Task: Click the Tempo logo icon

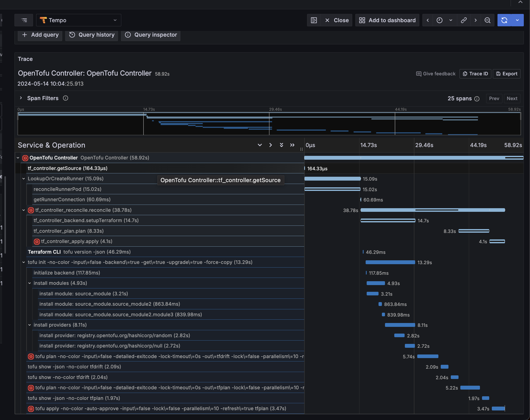Action: click(43, 20)
